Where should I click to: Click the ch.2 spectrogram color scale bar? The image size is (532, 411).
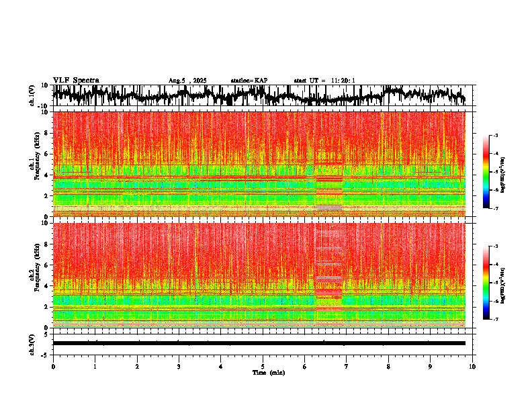(486, 283)
